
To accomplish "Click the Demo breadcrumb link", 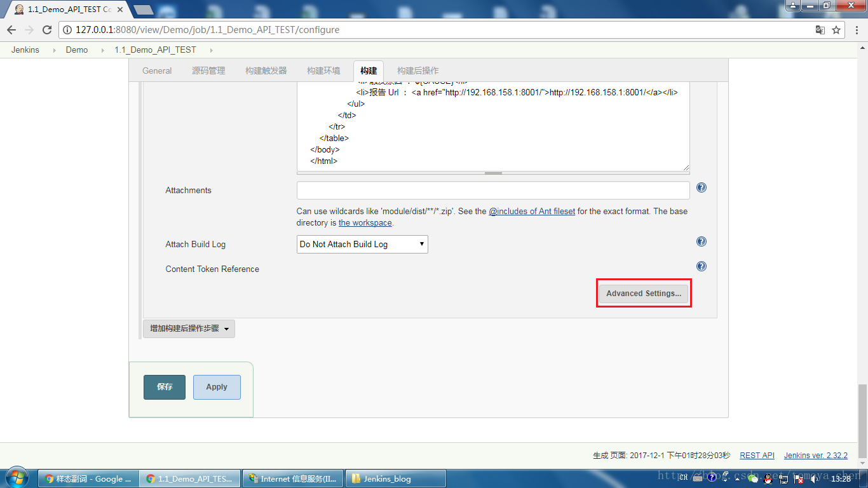I will pos(77,50).
